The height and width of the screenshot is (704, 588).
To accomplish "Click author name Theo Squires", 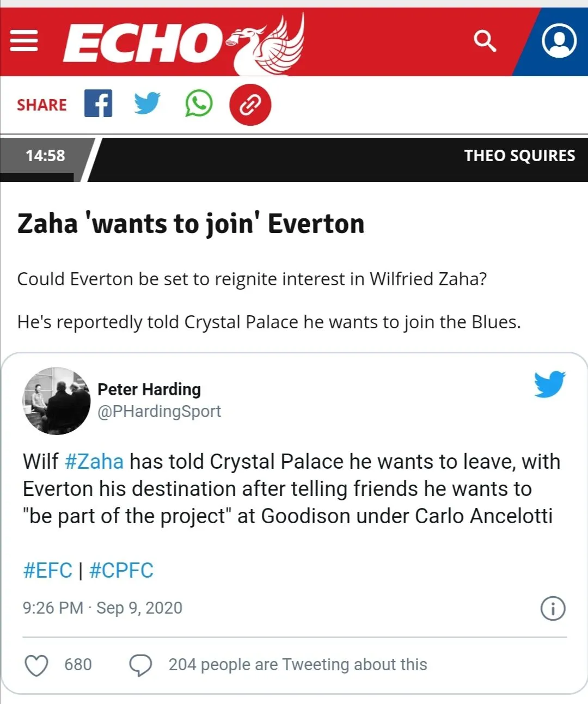I will pyautogui.click(x=519, y=156).
